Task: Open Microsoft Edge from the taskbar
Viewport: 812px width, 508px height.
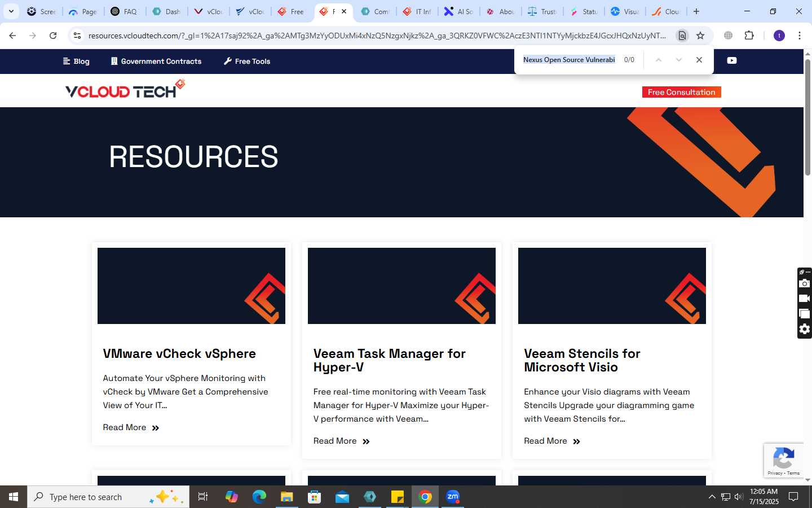Action: tap(259, 497)
